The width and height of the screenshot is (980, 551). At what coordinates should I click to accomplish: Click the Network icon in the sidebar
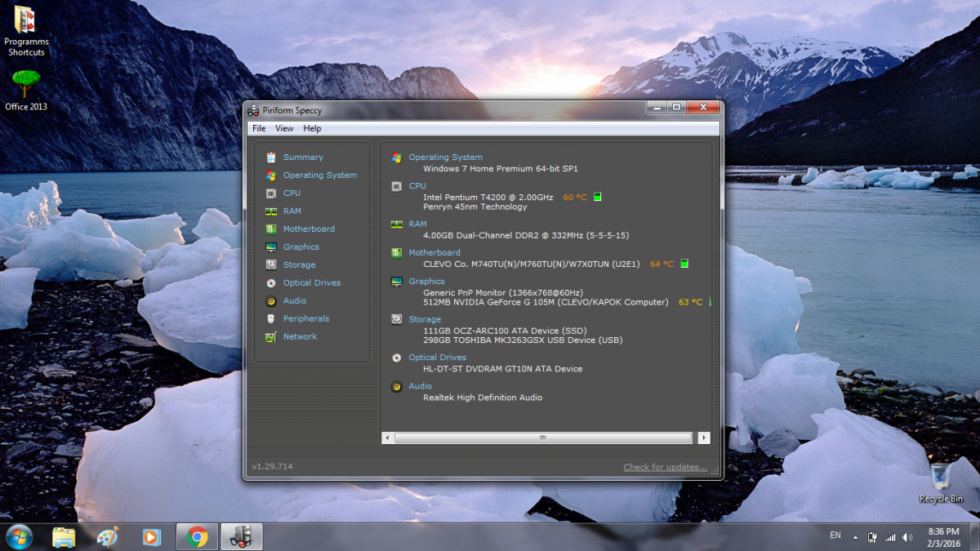[x=270, y=337]
